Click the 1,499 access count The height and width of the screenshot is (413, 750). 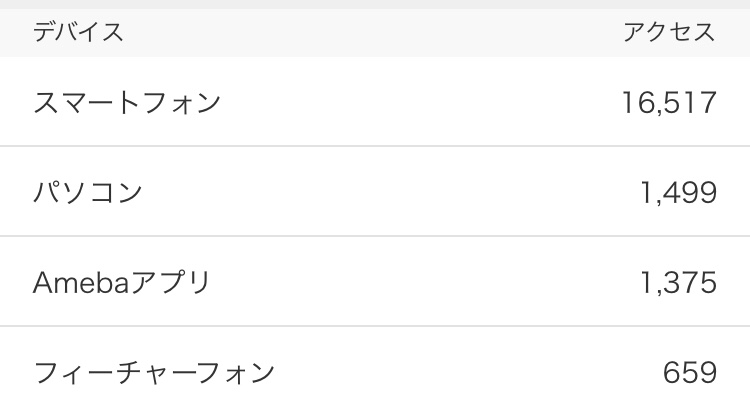678,192
